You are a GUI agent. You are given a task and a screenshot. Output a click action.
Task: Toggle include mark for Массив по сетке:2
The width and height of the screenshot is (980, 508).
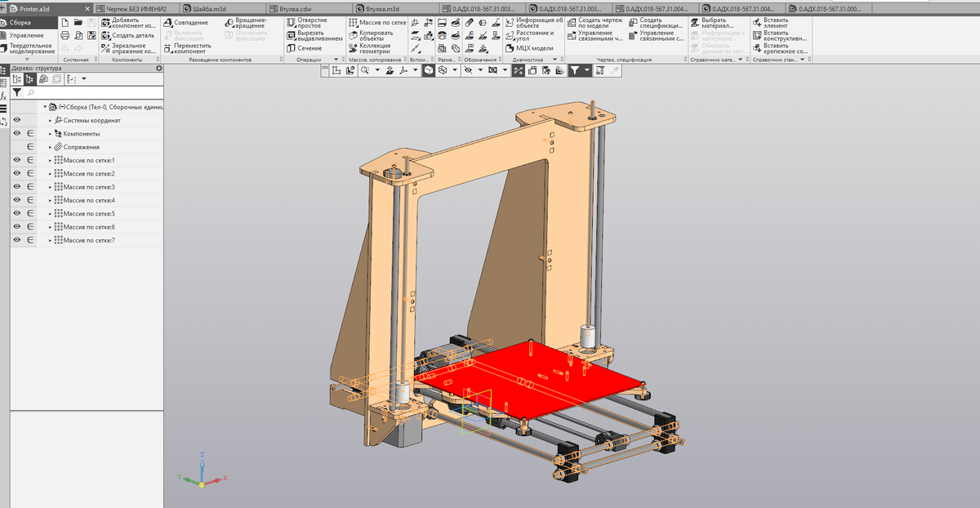click(31, 174)
